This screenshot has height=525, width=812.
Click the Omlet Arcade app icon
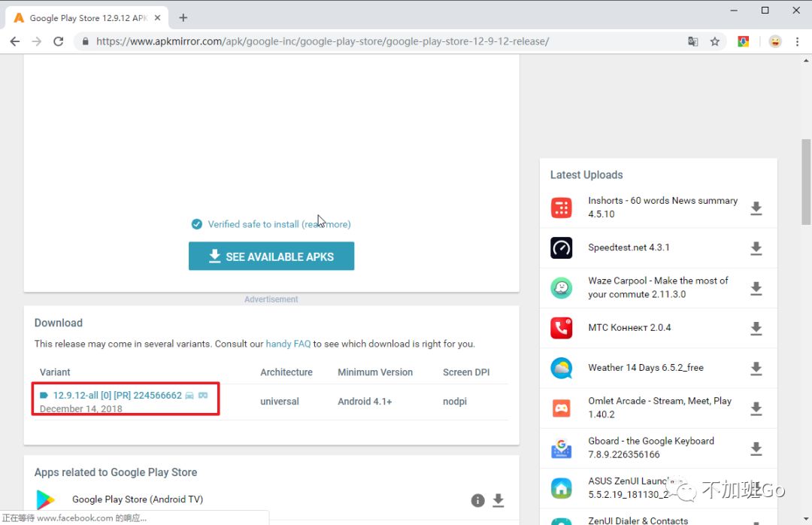pos(562,408)
